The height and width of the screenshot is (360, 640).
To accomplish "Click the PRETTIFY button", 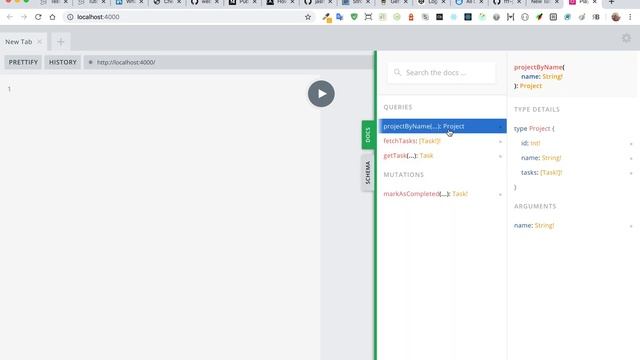I will pyautogui.click(x=23, y=62).
